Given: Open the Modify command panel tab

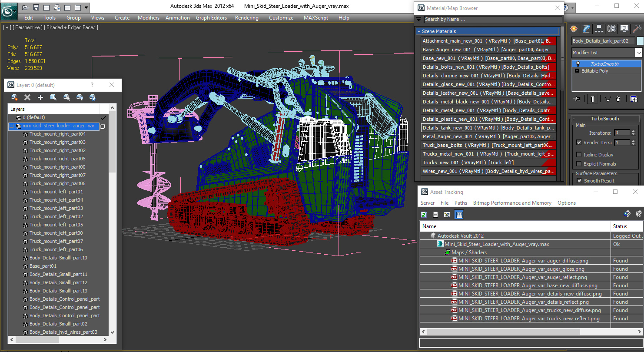Looking at the screenshot, I should click(x=587, y=29).
